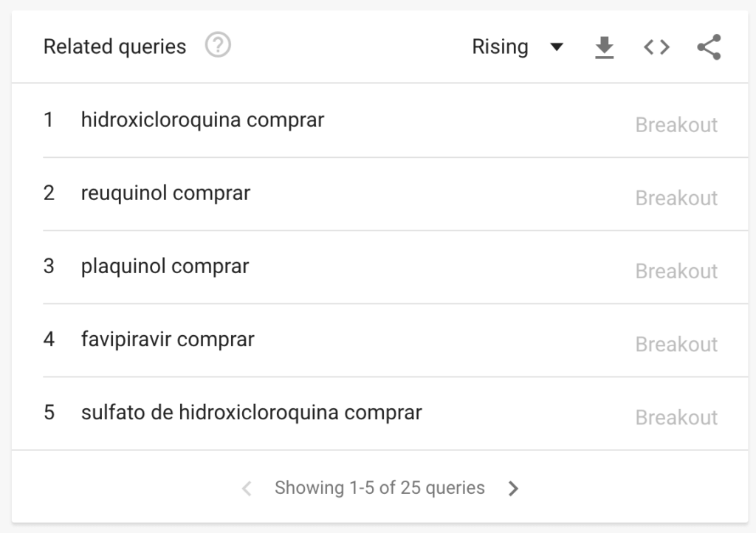The image size is (756, 533).
Task: Go to previous page of queries
Action: (247, 488)
